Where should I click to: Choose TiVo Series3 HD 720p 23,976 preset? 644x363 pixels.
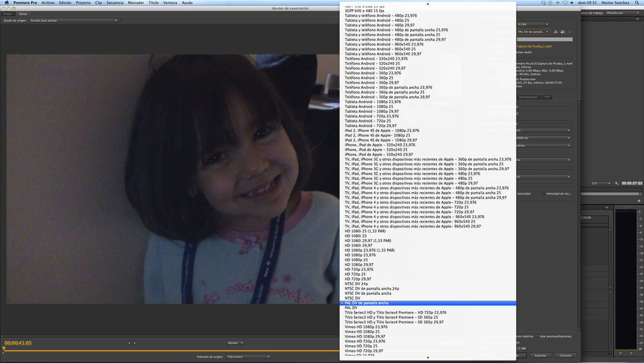428,312
